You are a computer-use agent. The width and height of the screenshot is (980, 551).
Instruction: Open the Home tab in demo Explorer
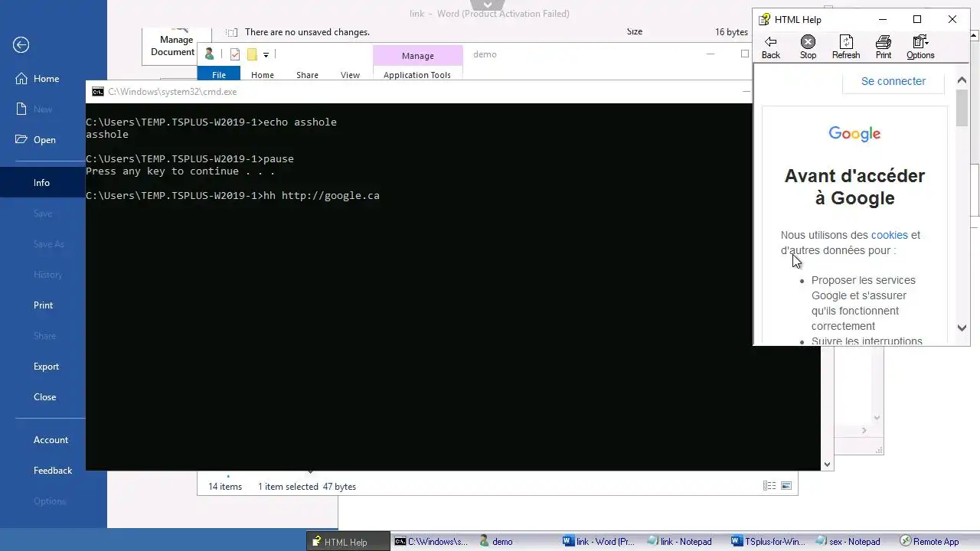(x=263, y=75)
